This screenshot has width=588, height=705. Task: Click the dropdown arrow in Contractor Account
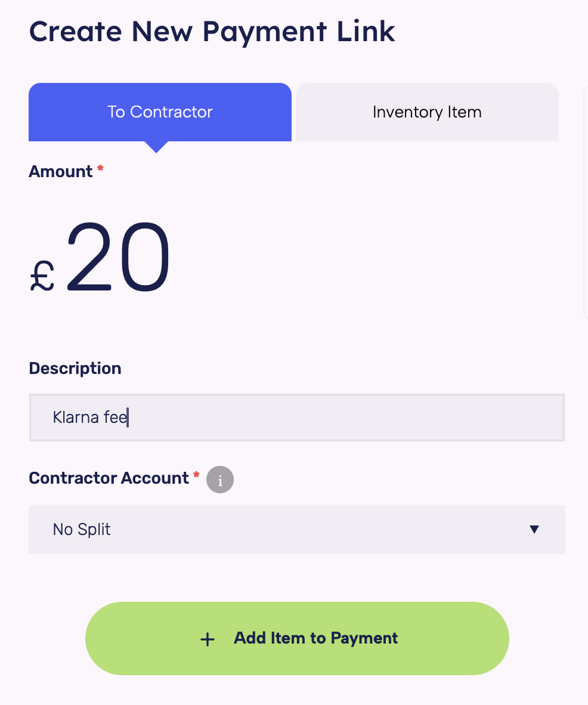tap(534, 530)
